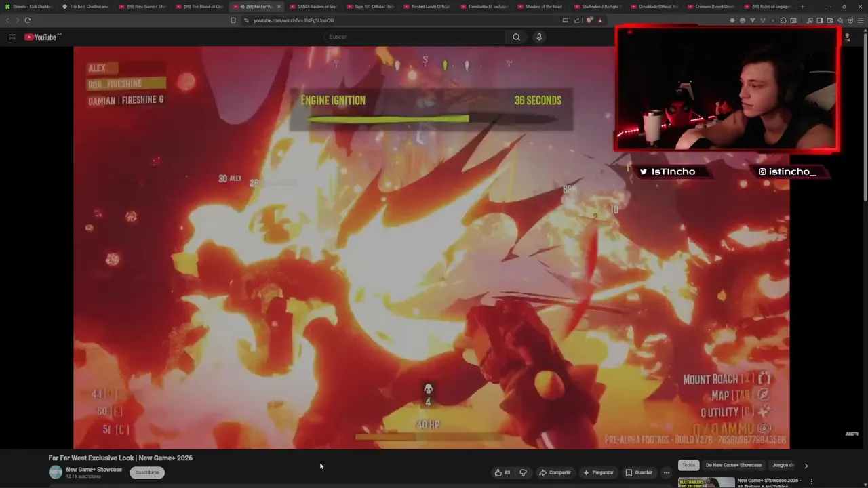Image resolution: width=868 pixels, height=488 pixels.
Task: Show next filter chips with right arrow
Action: [x=806, y=466]
